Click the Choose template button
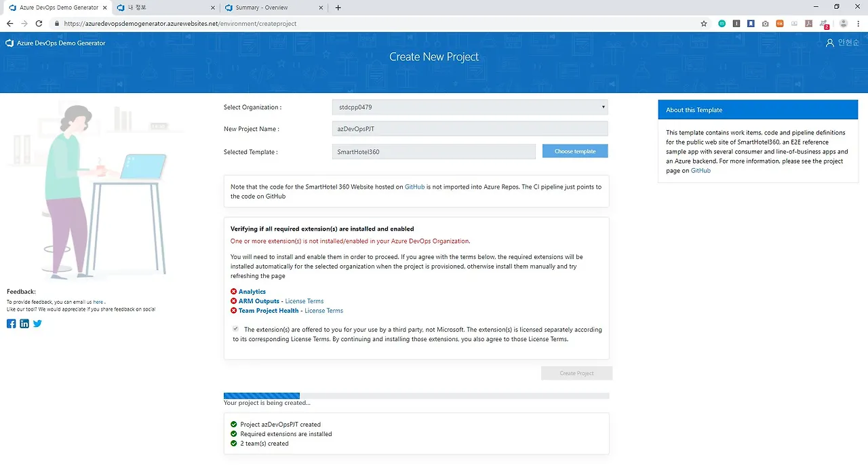Viewport: 868px width, 470px height. pyautogui.click(x=575, y=151)
